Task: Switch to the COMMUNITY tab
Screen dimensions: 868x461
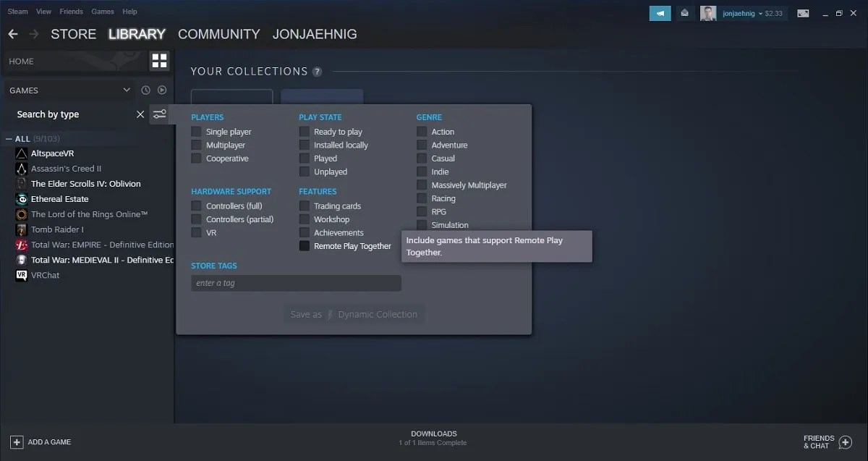Action: pos(218,34)
